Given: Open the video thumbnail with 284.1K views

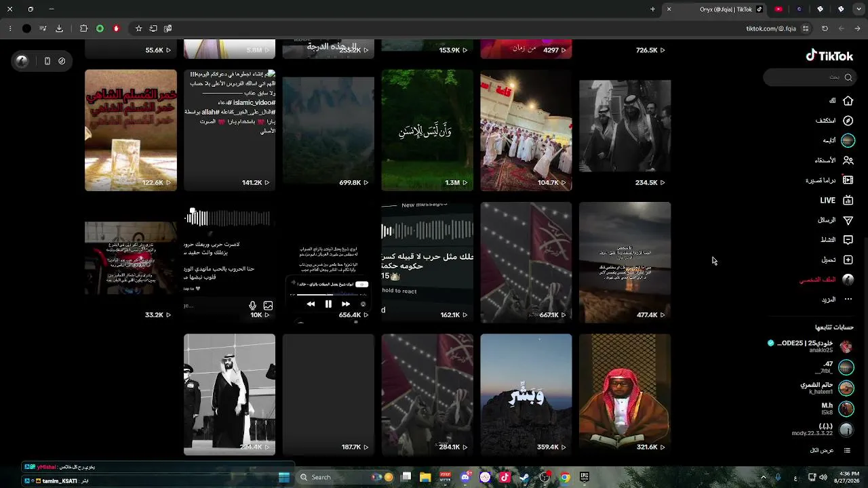Looking at the screenshot, I should [x=427, y=394].
